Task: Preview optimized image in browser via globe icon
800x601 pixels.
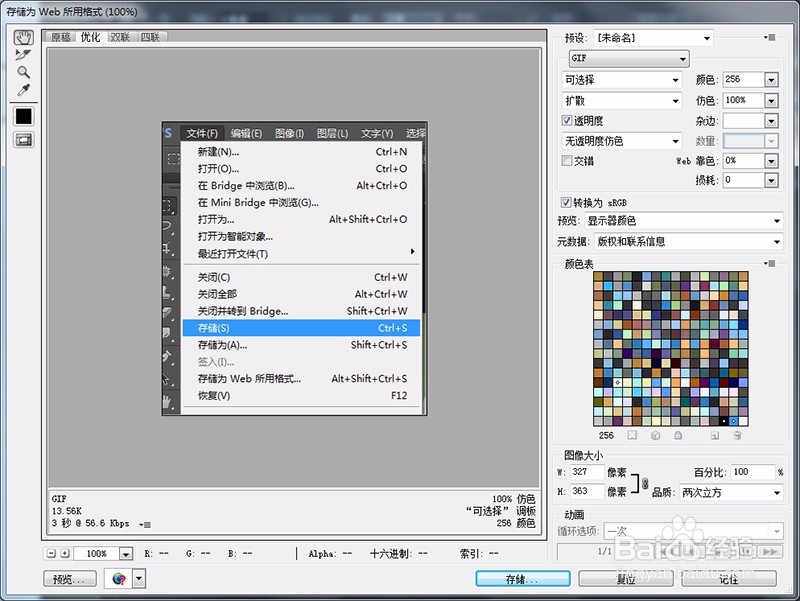Action: tap(117, 578)
